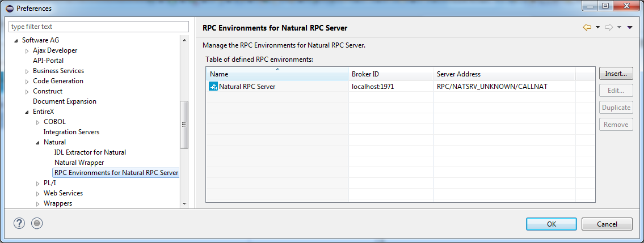Click the tree vertical scrollbar thumb
This screenshot has height=243, width=644.
click(184, 125)
